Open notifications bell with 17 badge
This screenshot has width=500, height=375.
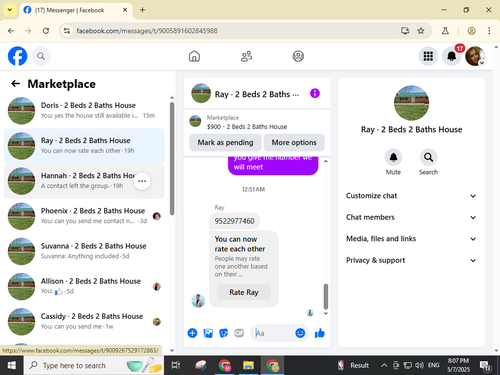[x=451, y=56]
